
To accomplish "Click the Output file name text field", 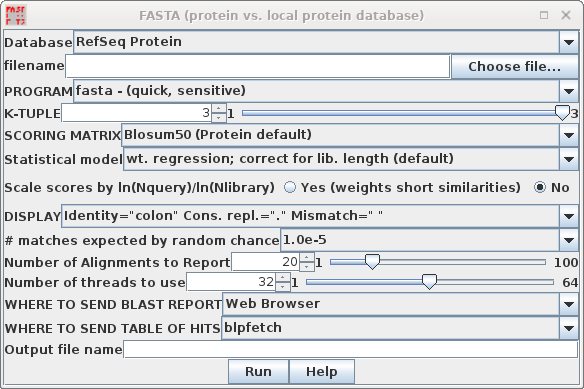I will tap(350, 350).
